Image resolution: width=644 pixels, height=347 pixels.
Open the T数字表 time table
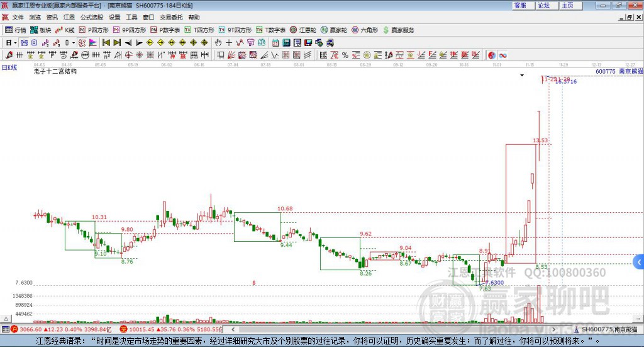point(270,30)
